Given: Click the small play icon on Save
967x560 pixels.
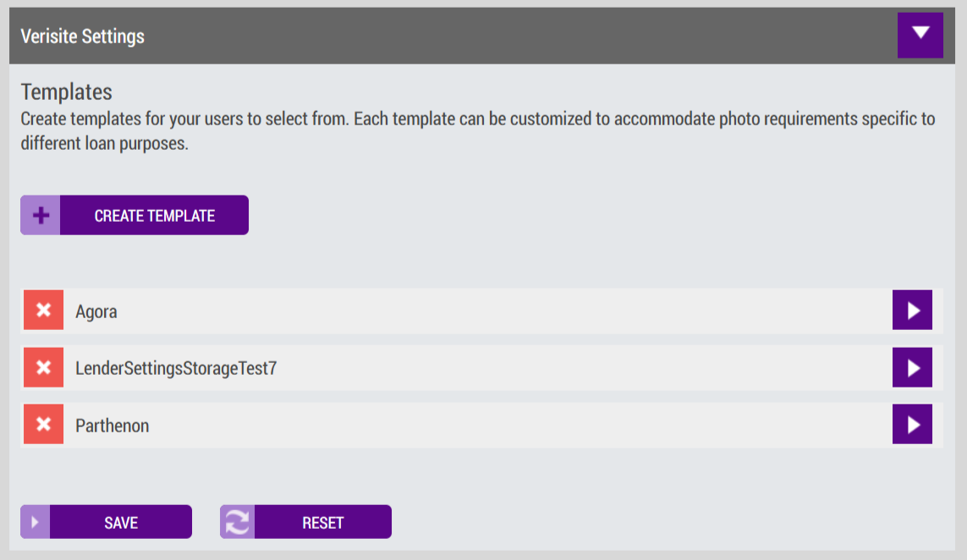Looking at the screenshot, I should pos(36,522).
